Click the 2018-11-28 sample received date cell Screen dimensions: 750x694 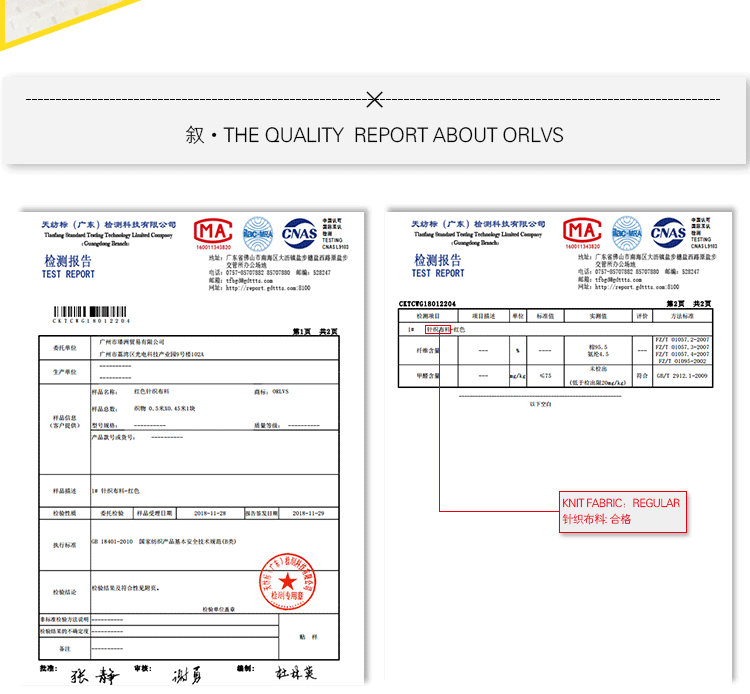(x=210, y=513)
